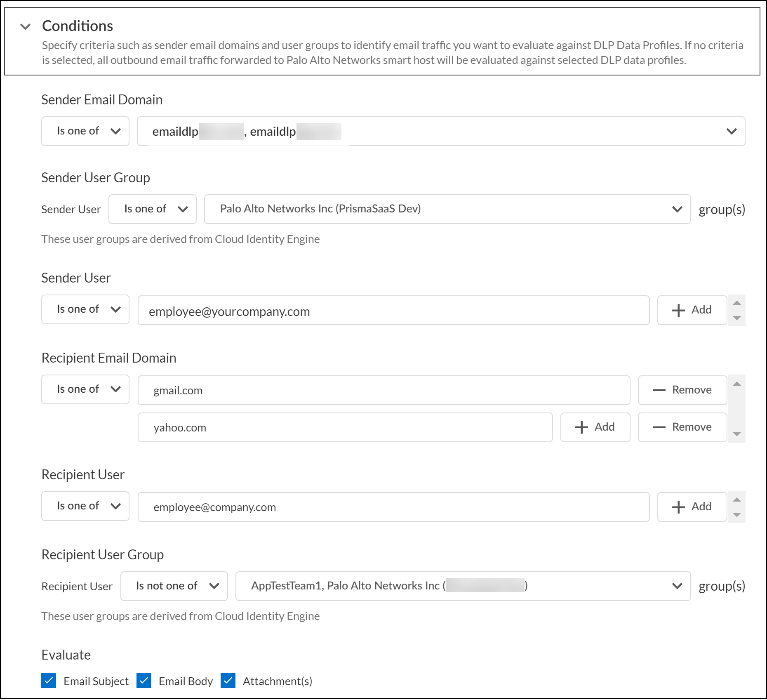Remove the gmail.com recipient domain
Image resolution: width=767 pixels, height=700 pixels.
tap(682, 390)
